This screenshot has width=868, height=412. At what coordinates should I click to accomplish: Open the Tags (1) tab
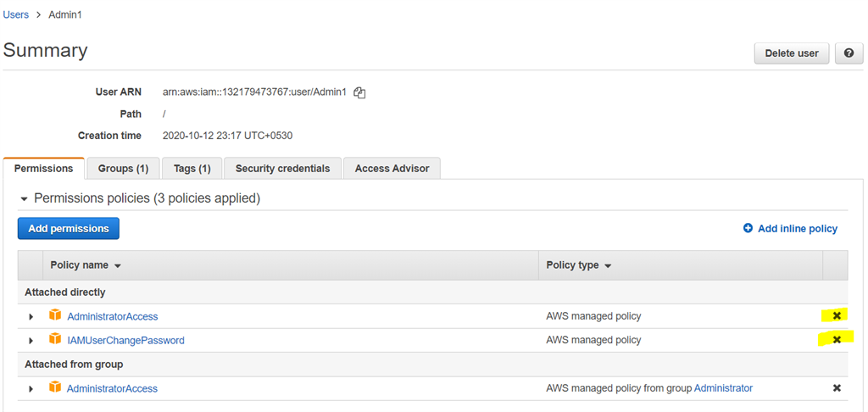pyautogui.click(x=192, y=169)
